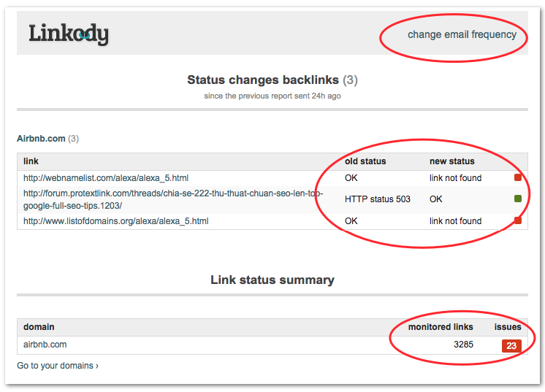
Task: Open the listofdomains.org alexa_5.html link
Action: 115,221
